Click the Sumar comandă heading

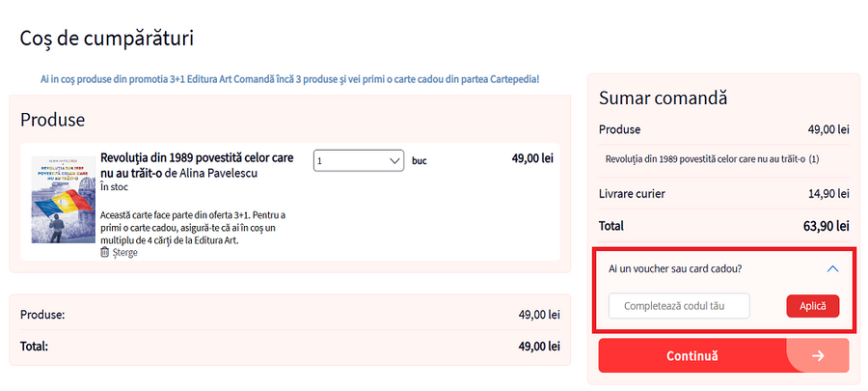pos(663,98)
